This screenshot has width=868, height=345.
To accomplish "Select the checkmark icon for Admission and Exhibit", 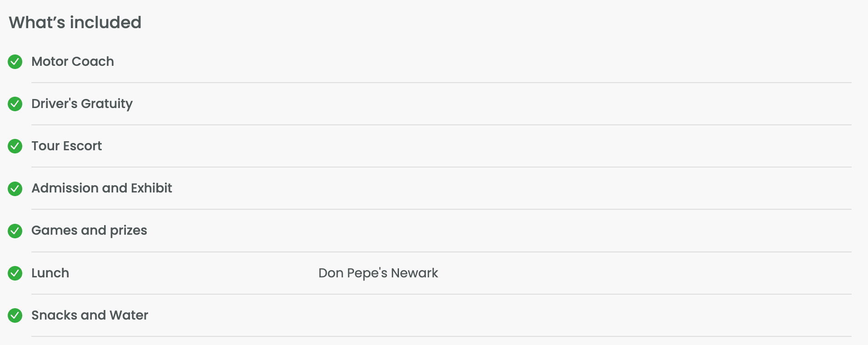I will (x=15, y=188).
